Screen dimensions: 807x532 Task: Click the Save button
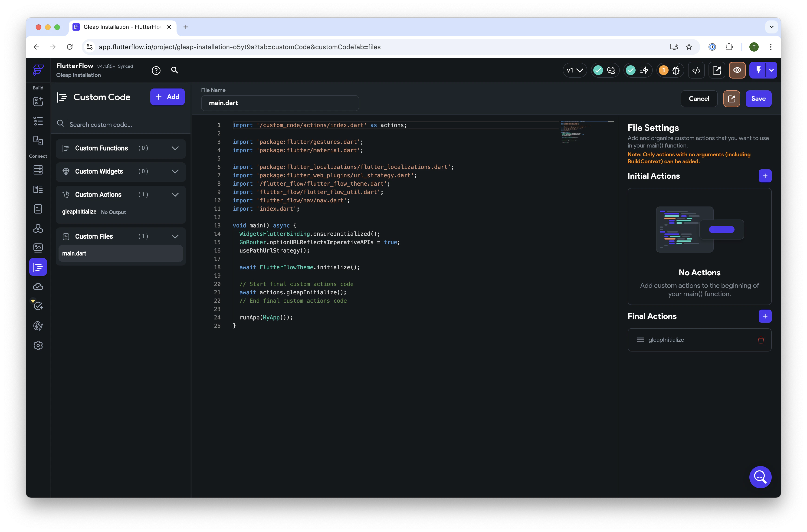click(x=758, y=99)
